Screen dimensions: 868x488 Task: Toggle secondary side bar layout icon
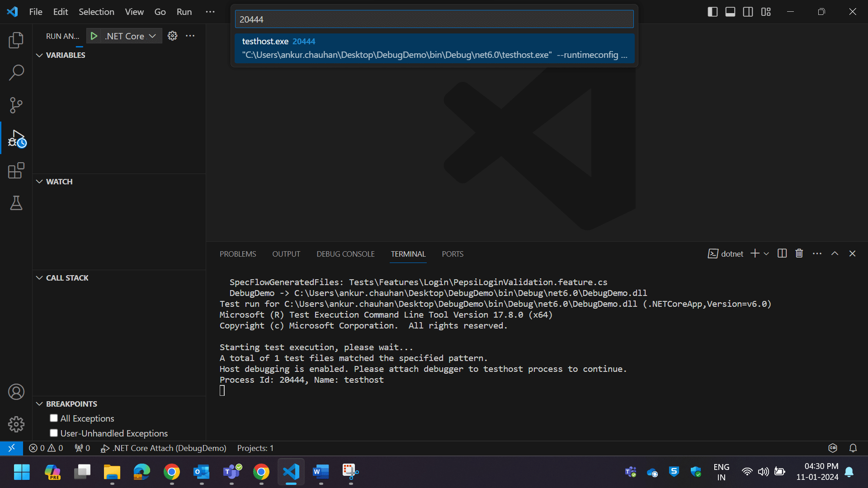pos(748,12)
